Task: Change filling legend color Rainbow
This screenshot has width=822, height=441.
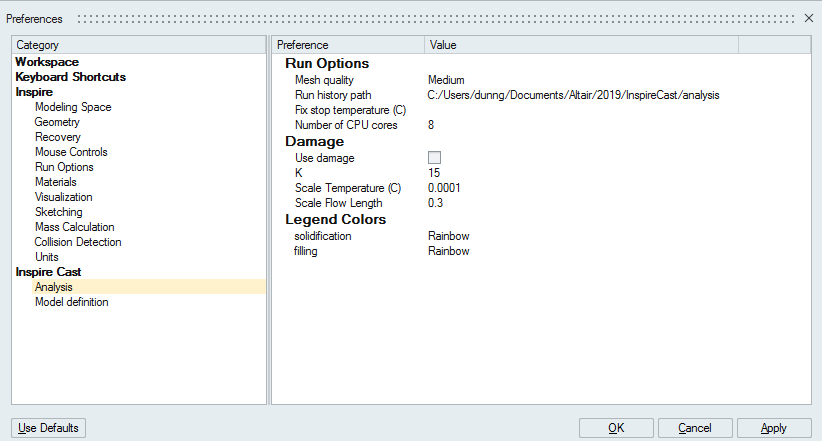Action: [448, 251]
